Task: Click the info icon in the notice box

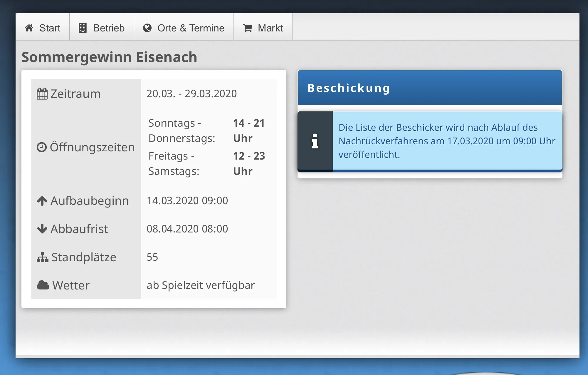Action: pyautogui.click(x=315, y=141)
